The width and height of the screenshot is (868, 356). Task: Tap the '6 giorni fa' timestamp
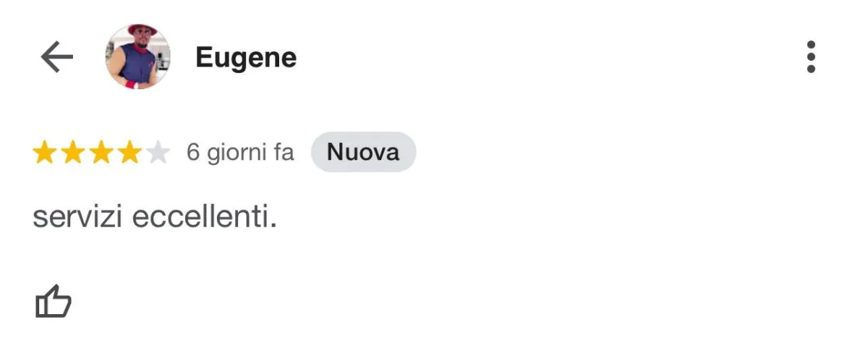click(240, 153)
